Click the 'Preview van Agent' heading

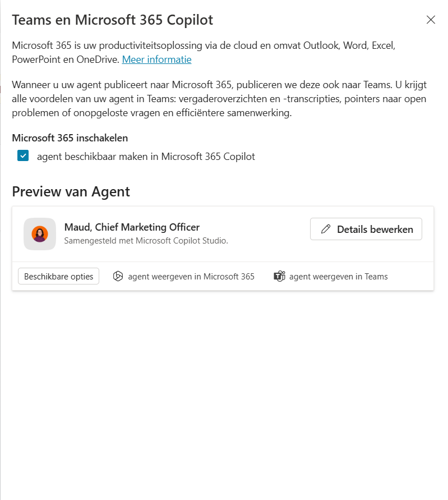pyautogui.click(x=71, y=191)
